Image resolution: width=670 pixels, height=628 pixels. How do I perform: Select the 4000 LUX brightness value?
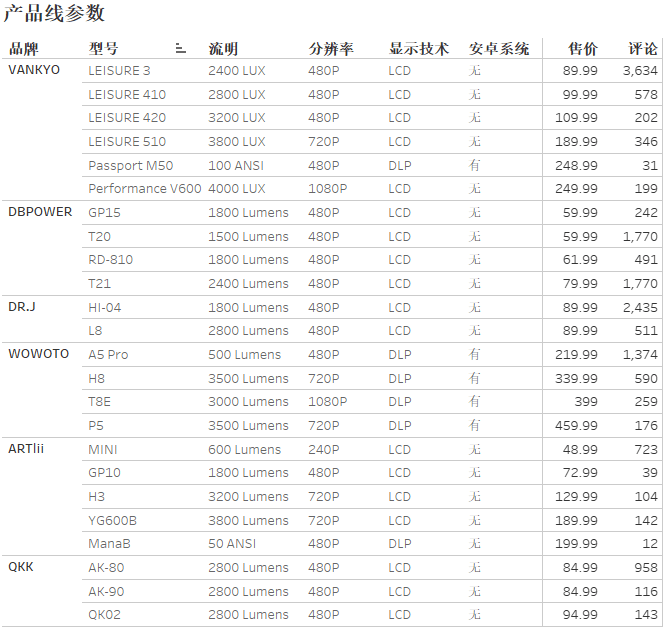[237, 188]
